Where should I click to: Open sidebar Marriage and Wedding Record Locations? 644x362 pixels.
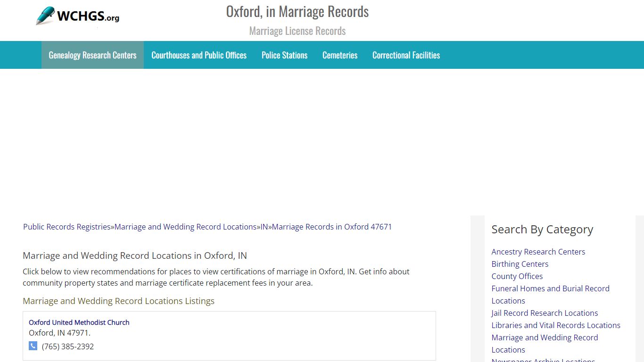tap(545, 344)
